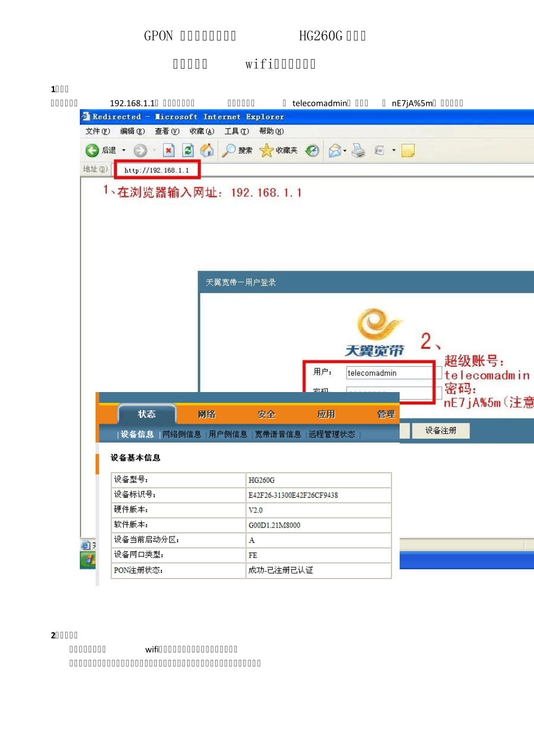Click the 设备标识号 label cell

pos(179,494)
